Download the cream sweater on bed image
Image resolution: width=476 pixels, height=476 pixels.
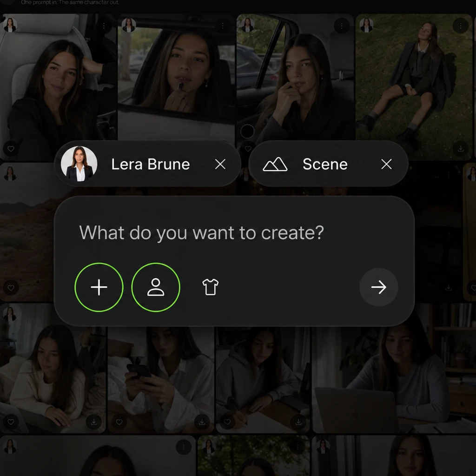point(94,422)
